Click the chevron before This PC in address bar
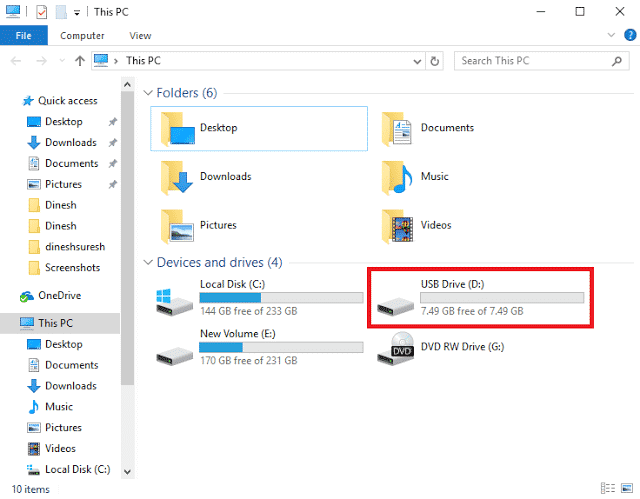The height and width of the screenshot is (499, 640). tap(116, 61)
